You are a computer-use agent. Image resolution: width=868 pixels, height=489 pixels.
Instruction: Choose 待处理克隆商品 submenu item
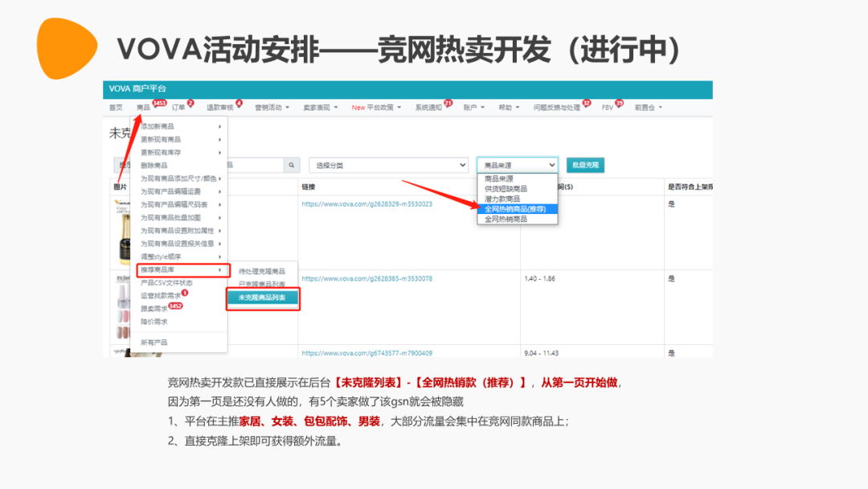262,271
